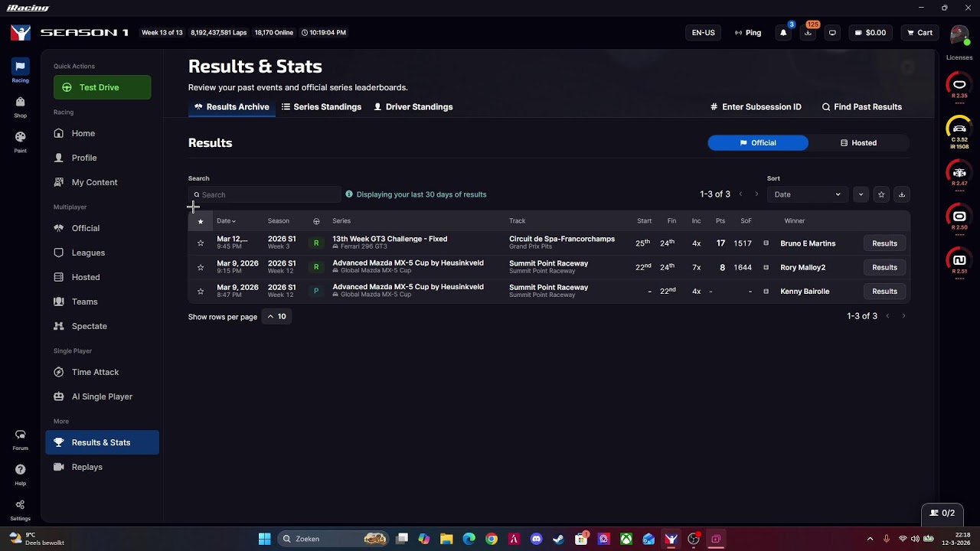Click the favorites star filter beside Sort
This screenshot has height=551, width=980.
[881, 194]
